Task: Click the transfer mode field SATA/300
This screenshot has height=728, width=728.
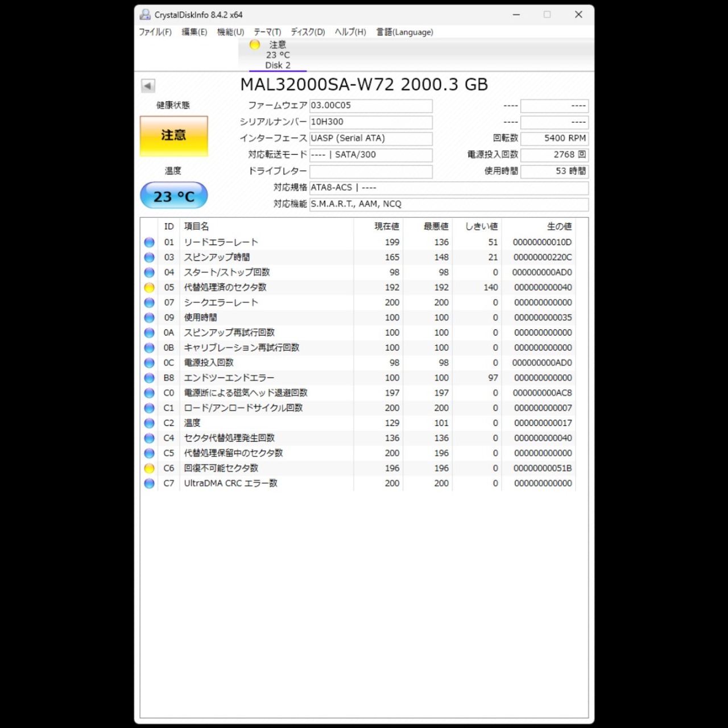Action: [x=371, y=155]
